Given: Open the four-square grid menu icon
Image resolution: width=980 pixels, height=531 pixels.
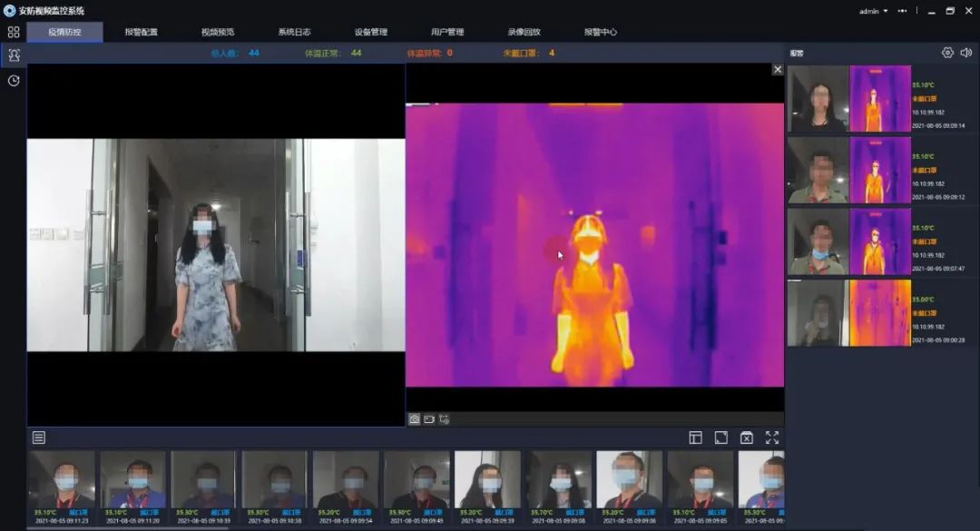Looking at the screenshot, I should (13, 32).
